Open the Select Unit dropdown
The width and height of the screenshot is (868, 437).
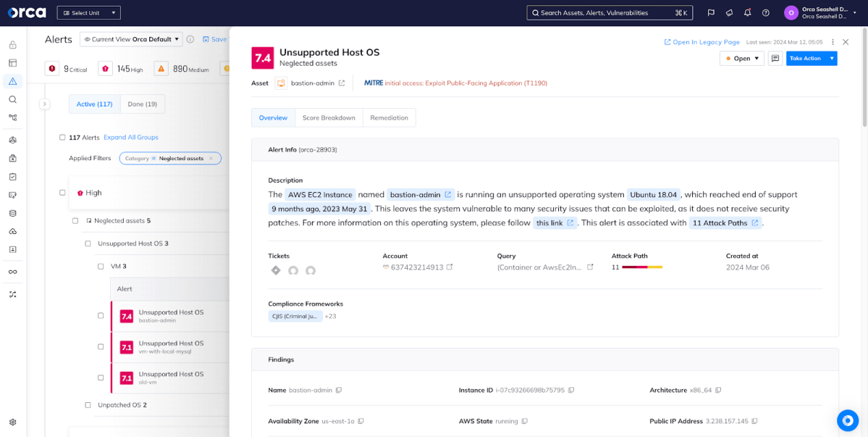[88, 12]
